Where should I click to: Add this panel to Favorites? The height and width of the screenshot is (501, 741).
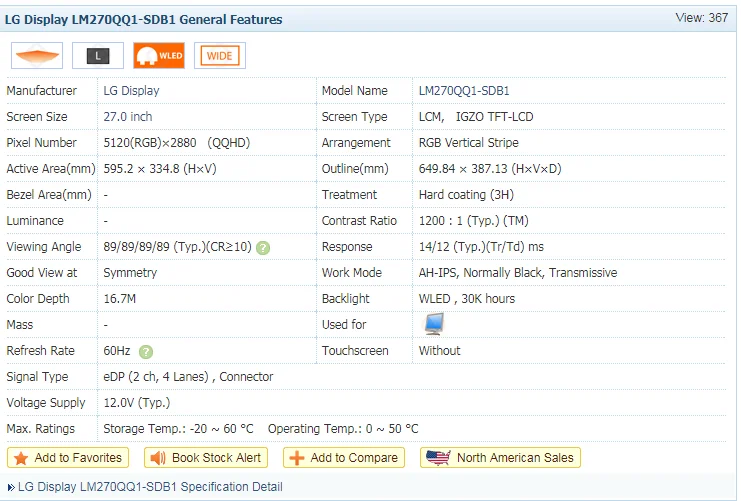68,458
